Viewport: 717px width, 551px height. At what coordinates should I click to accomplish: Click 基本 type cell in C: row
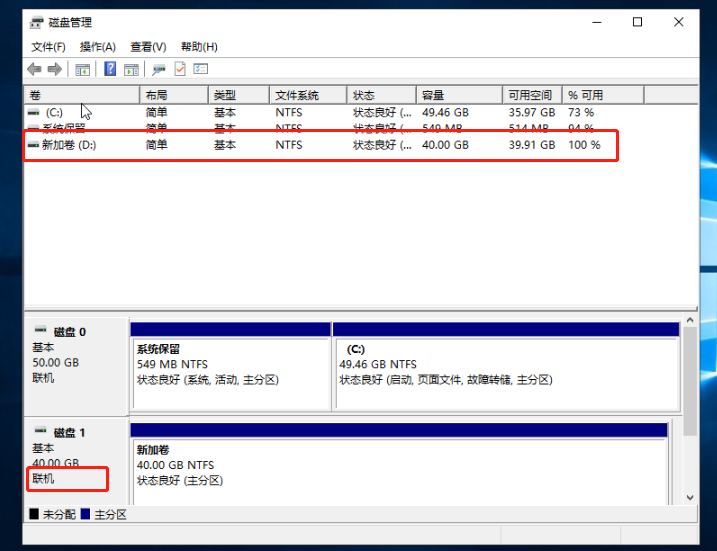click(225, 112)
